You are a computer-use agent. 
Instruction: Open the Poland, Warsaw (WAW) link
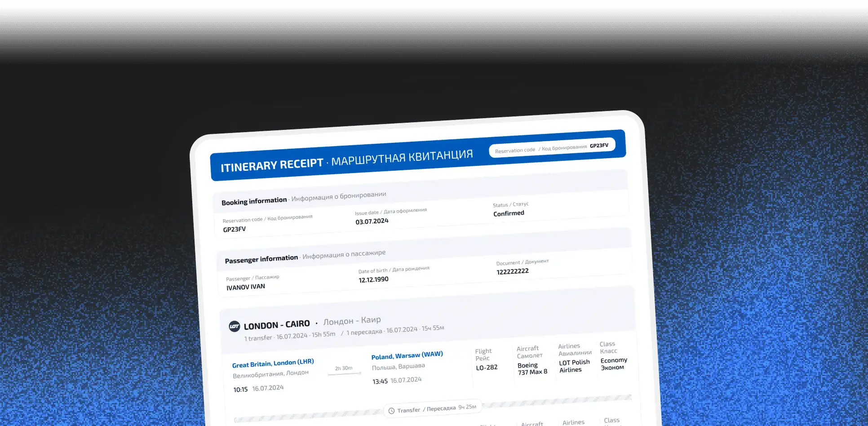[x=407, y=355]
